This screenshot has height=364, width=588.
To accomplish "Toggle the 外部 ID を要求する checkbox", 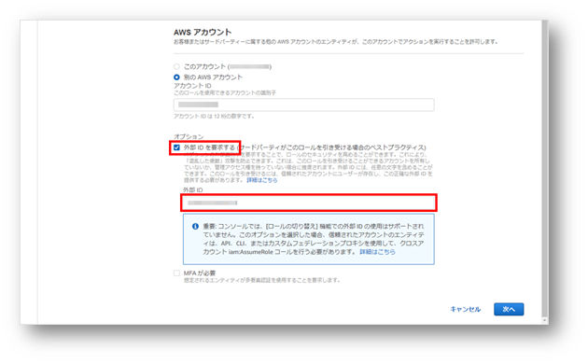I will (176, 147).
